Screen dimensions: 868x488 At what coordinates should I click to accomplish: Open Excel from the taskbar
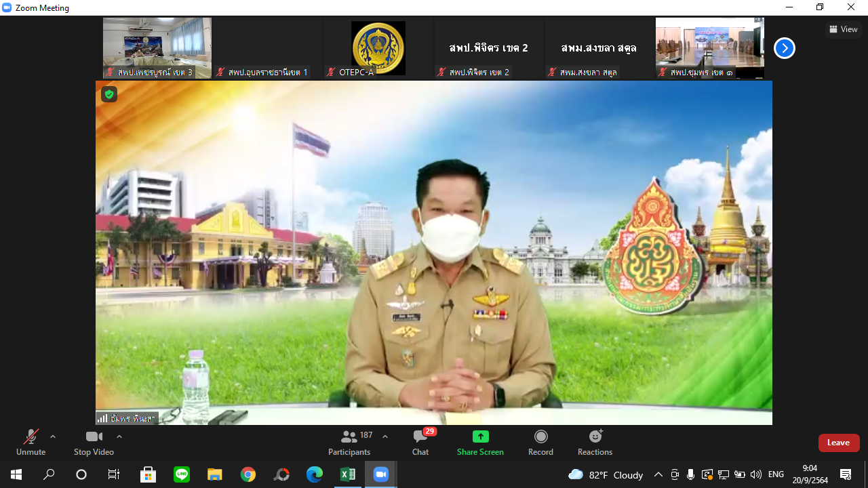[348, 474]
